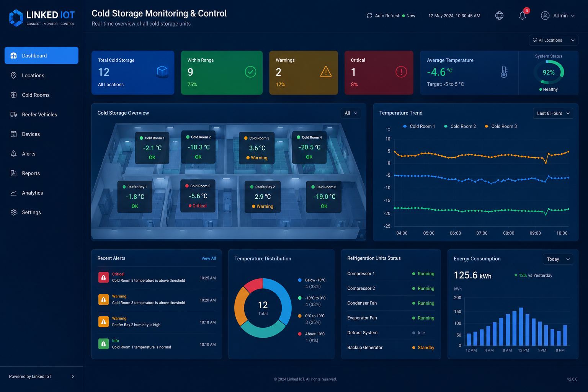Viewport: 588px width, 392px height.
Task: Click the thermometer icon in Average Temperature
Action: (x=504, y=72)
